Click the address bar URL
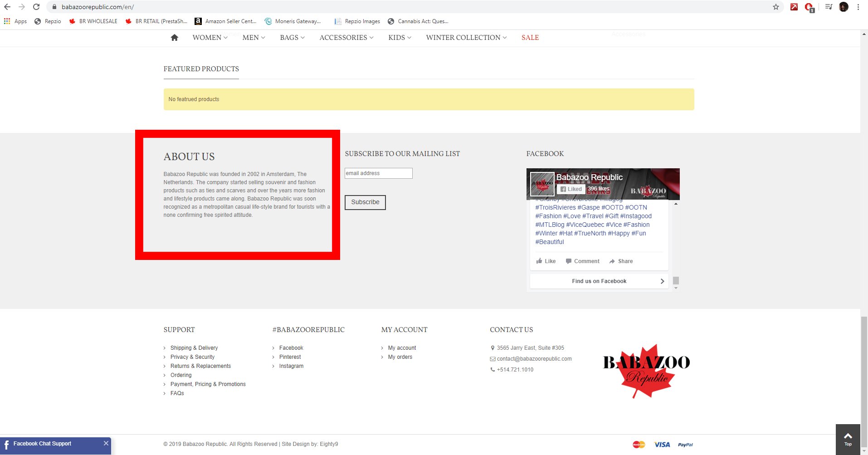This screenshot has width=868, height=455. (x=98, y=7)
